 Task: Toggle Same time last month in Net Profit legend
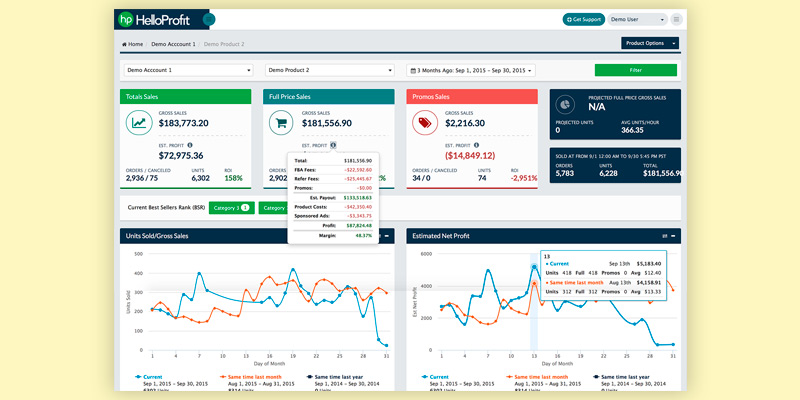tap(536, 377)
